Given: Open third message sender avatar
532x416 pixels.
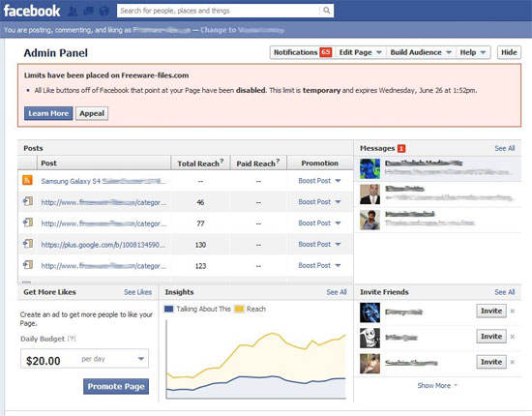Looking at the screenshot, I should click(x=369, y=220).
